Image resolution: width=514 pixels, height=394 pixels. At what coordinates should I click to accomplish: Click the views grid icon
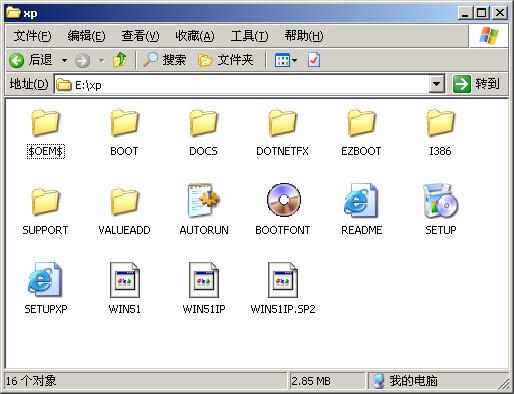[x=282, y=60]
